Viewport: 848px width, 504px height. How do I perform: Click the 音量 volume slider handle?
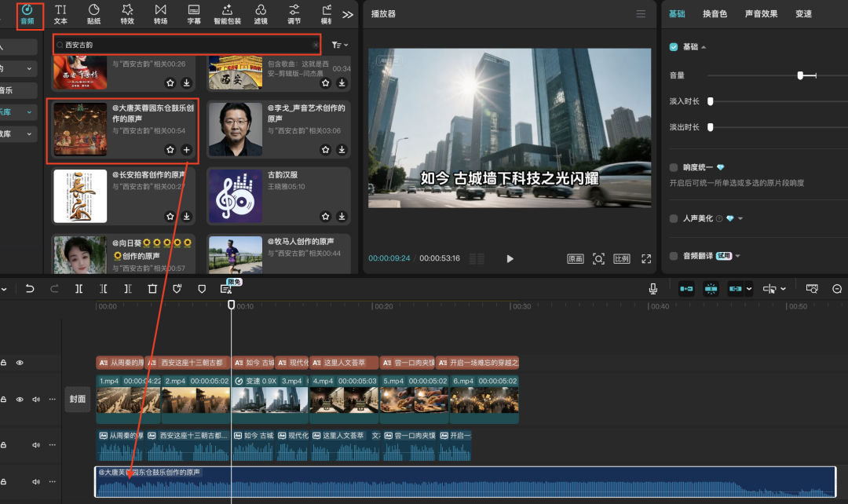click(800, 75)
